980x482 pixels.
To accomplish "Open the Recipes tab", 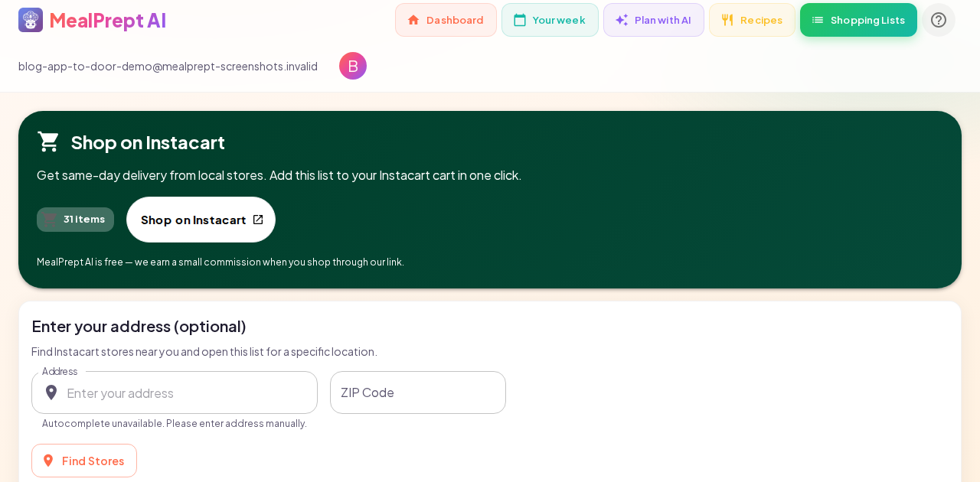I will pos(752,20).
